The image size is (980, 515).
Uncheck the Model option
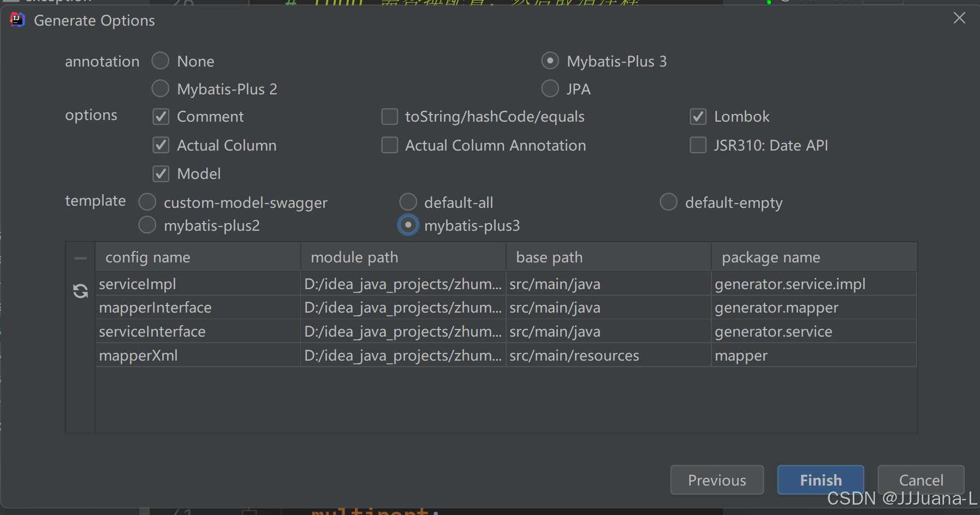coord(161,173)
